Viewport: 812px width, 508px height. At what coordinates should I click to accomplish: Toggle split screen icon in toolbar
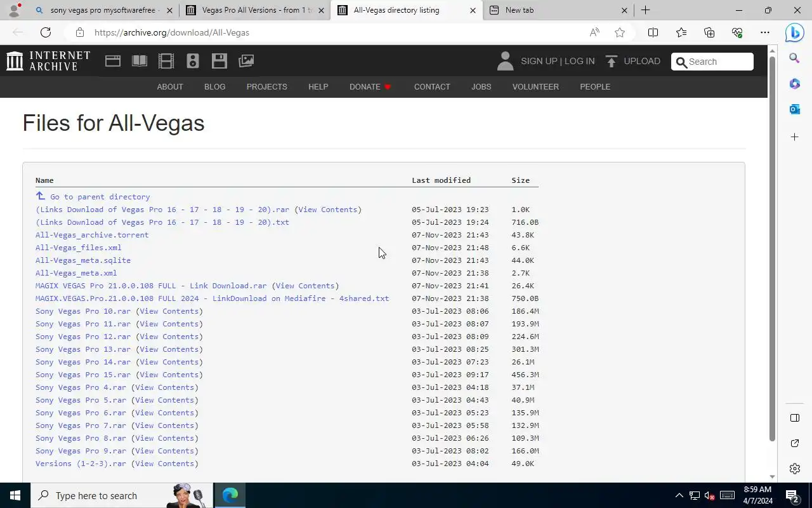(653, 32)
